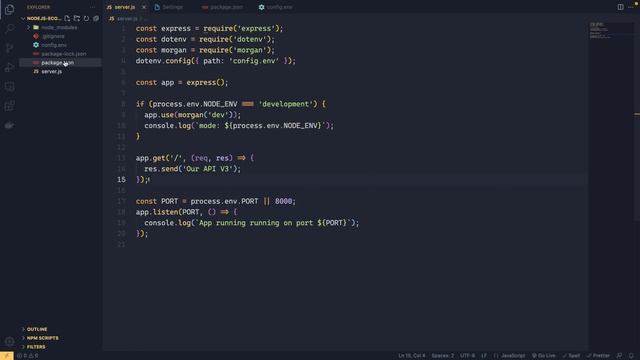Click the yellow remote indicator in status bar
The image size is (640, 360).
[x=7, y=356]
